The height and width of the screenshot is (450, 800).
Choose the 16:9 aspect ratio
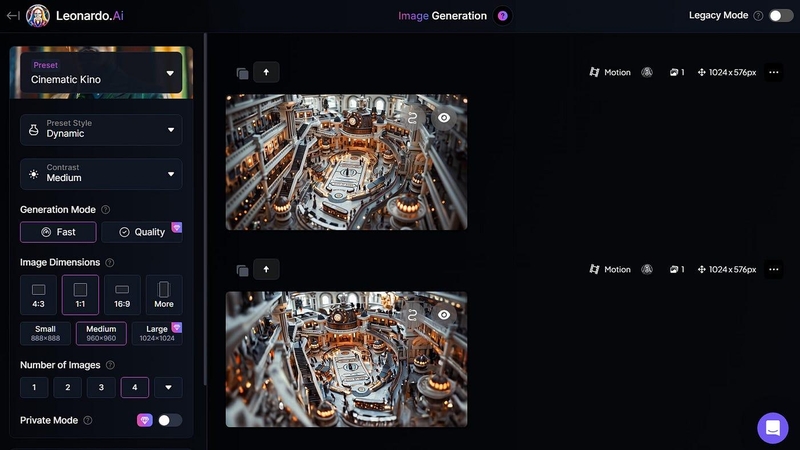[x=122, y=295]
